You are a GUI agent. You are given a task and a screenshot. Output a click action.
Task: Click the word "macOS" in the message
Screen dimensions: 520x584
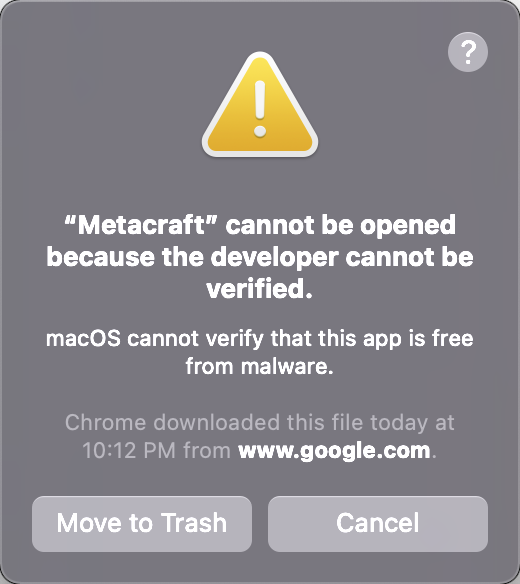click(x=83, y=339)
